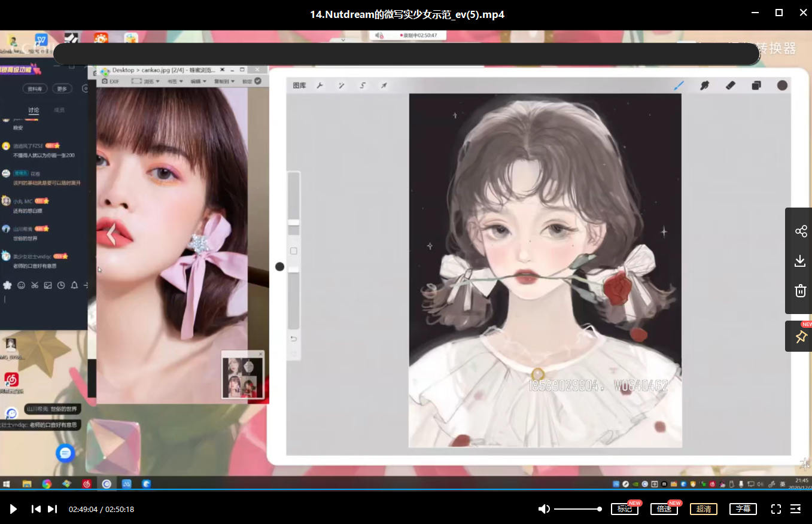Enter fullscreen mode
The width and height of the screenshot is (812, 524).
coord(775,509)
